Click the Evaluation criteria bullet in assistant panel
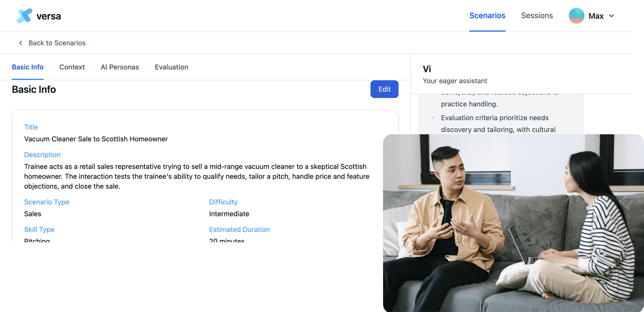The height and width of the screenshot is (312, 644). [498, 124]
